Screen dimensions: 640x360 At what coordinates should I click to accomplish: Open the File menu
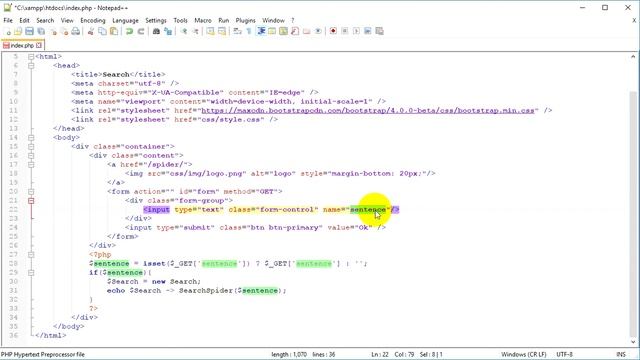8,20
